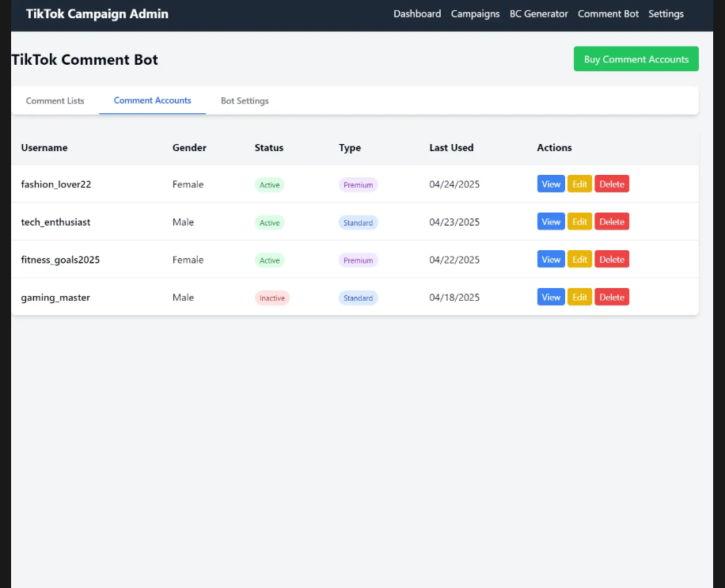Click the TikTok Campaign Admin title
The height and width of the screenshot is (588, 725).
(97, 14)
